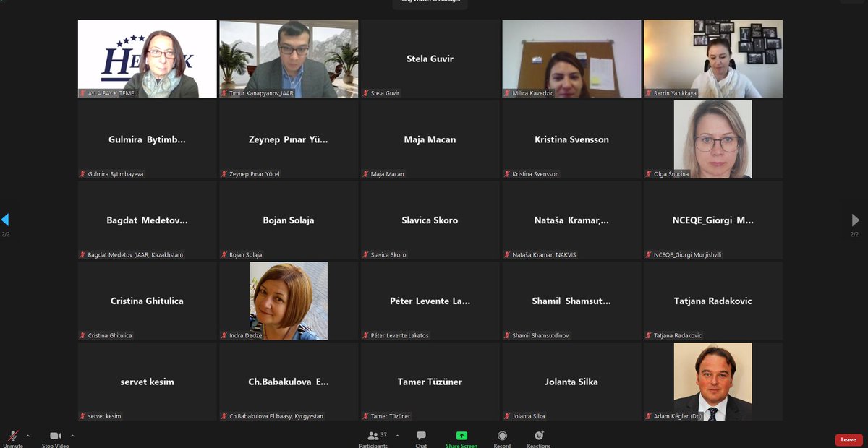Select Olga Šņucina profile photo tile
This screenshot has height=448, width=868.
point(713,139)
